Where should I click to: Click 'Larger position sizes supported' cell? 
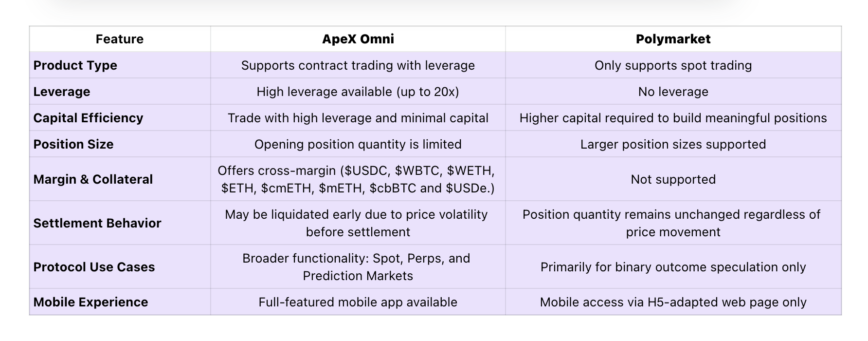coord(673,144)
